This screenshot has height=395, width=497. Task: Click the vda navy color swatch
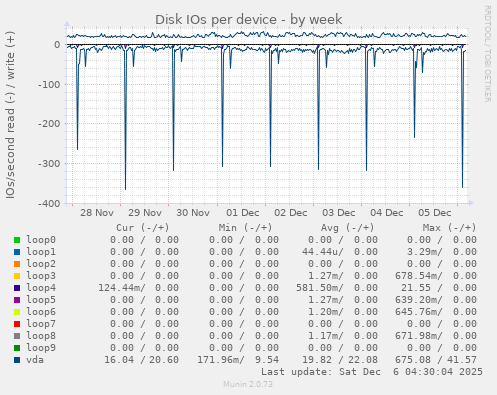pyautogui.click(x=17, y=360)
